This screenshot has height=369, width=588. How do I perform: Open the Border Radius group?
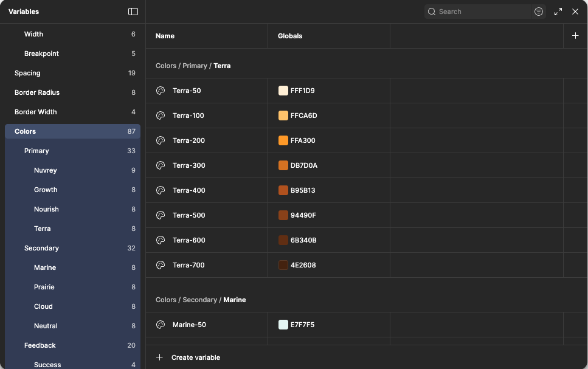click(73, 92)
